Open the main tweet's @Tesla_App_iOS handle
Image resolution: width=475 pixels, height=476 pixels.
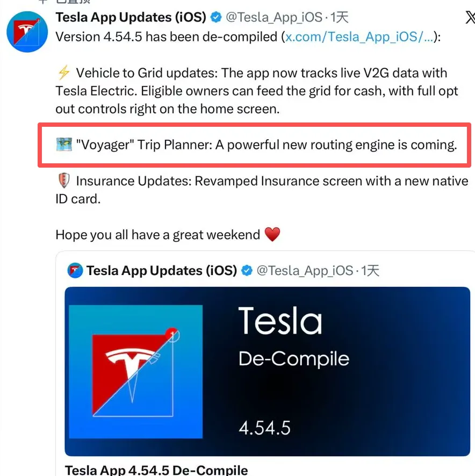coord(273,18)
